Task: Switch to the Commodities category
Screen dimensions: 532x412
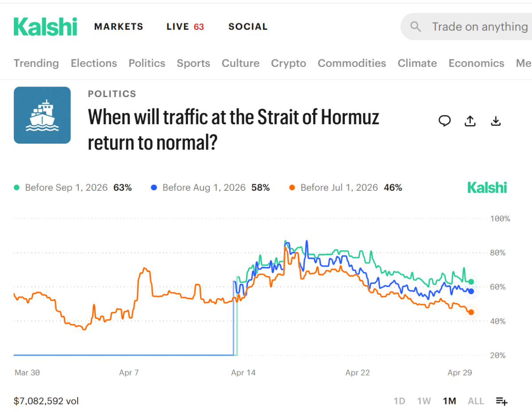Action: click(x=352, y=63)
